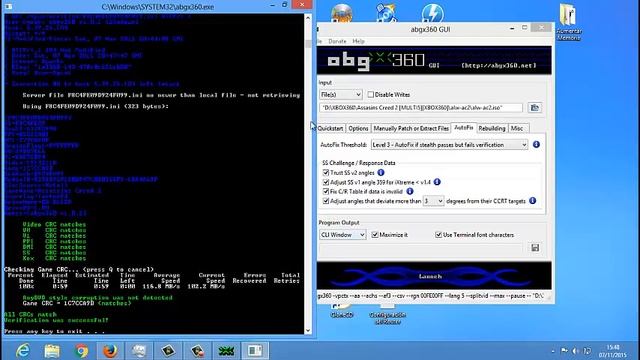The width and height of the screenshot is (640, 360).
Task: Enable the Disable Writes checkbox
Action: [371, 95]
